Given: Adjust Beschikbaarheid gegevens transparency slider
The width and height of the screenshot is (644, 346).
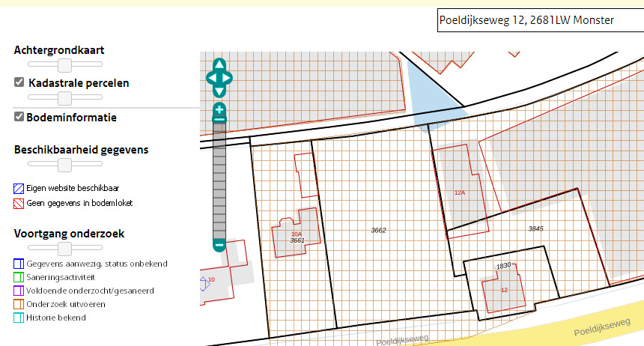Looking at the screenshot, I should click(x=64, y=165).
